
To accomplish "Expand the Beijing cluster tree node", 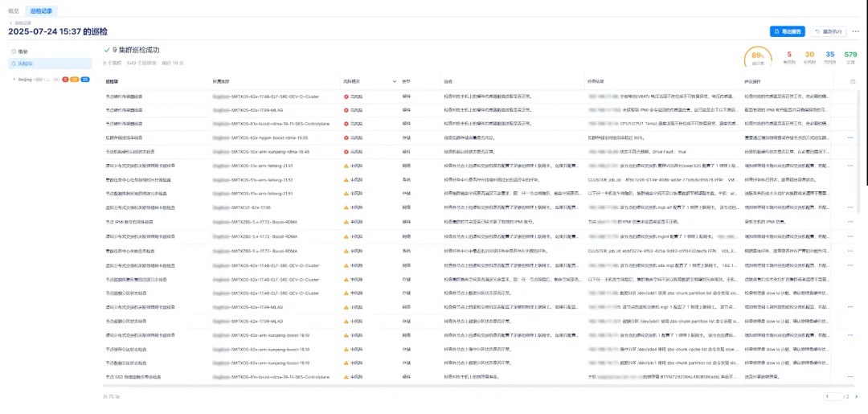I will 14,80.
